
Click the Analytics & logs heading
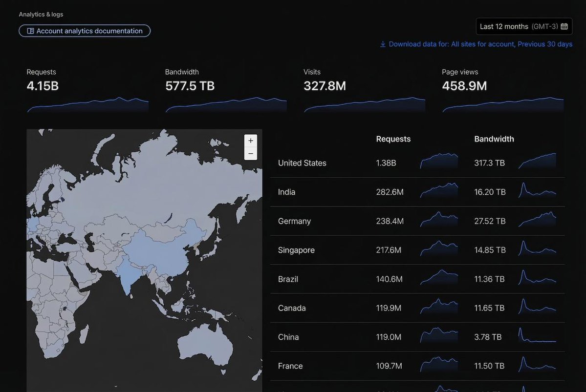41,14
